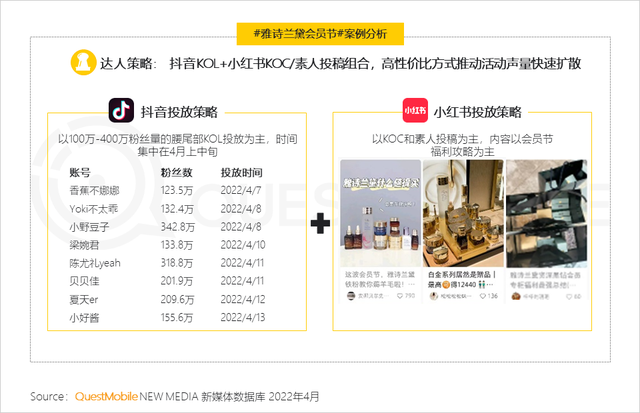The width and height of the screenshot is (640, 413).
Task: Click the heart icon showing 790 likes
Action: (x=400, y=295)
